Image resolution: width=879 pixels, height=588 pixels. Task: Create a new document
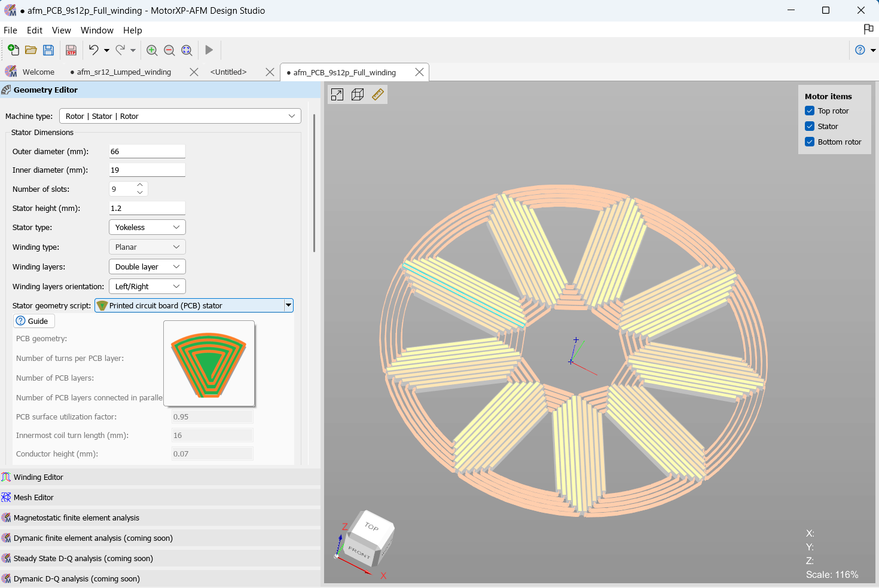click(13, 50)
